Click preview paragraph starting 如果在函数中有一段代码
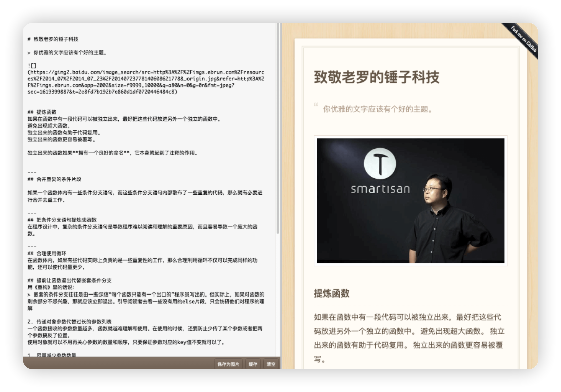Image resolution: width=561 pixels, height=392 pixels. [x=409, y=338]
